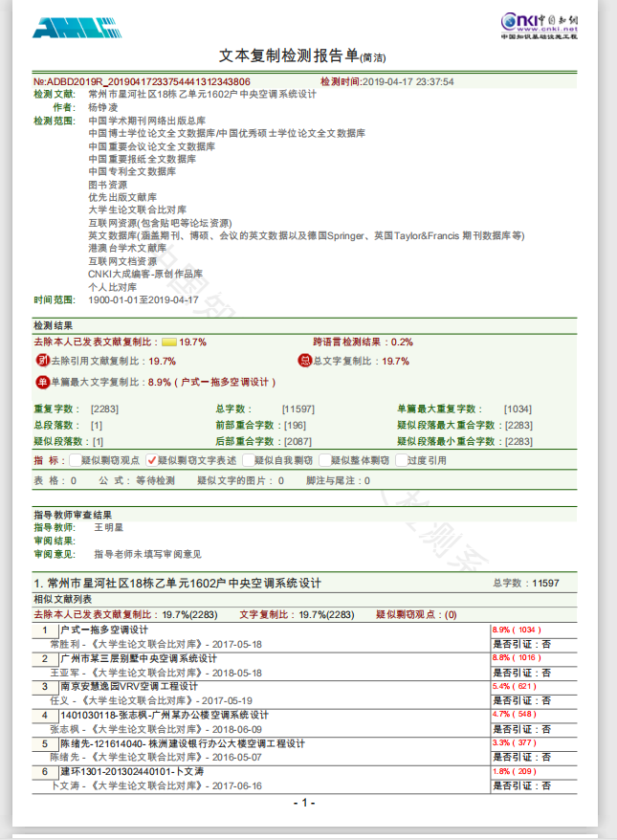Toggle the 疑似剽窃观点 checkbox
The width and height of the screenshot is (617, 840).
[76, 460]
